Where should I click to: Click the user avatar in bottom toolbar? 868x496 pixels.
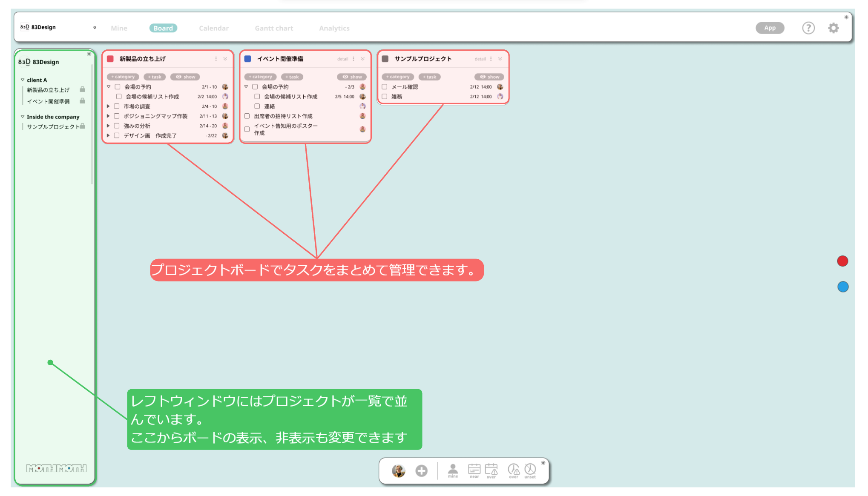point(398,470)
